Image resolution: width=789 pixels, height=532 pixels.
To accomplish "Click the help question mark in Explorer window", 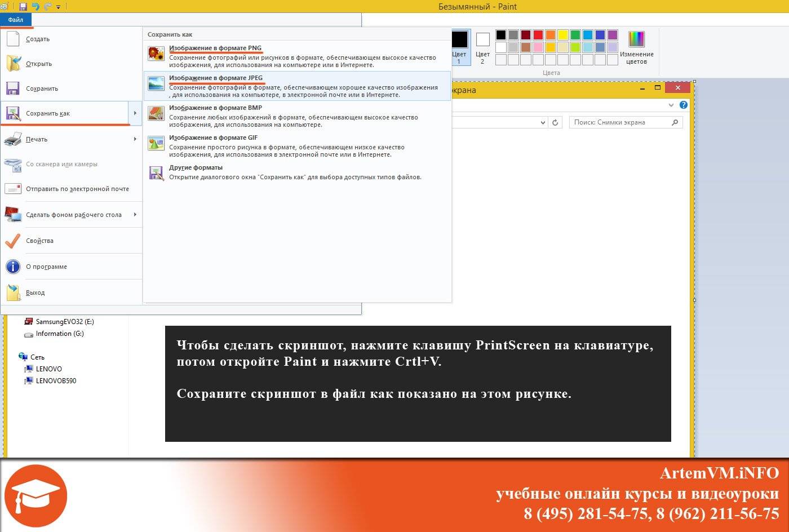I will tap(684, 105).
